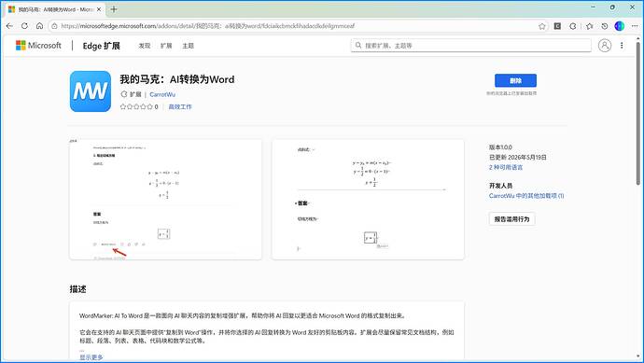Click the 开发人员 heading

click(500, 186)
